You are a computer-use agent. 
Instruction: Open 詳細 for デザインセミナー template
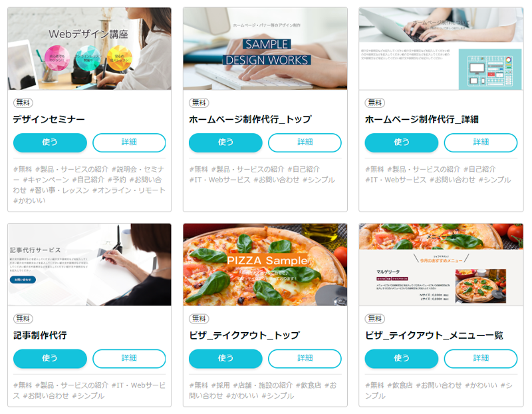[x=129, y=142]
